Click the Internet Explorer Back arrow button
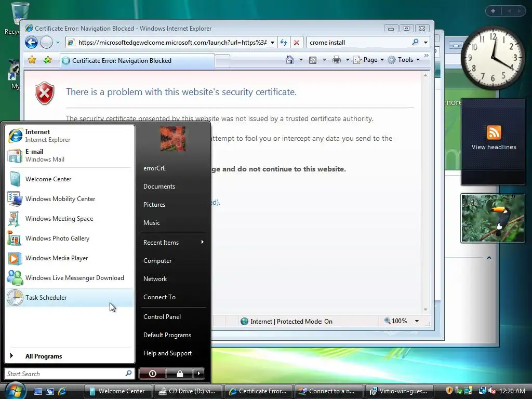This screenshot has width=532, height=399. point(31,43)
